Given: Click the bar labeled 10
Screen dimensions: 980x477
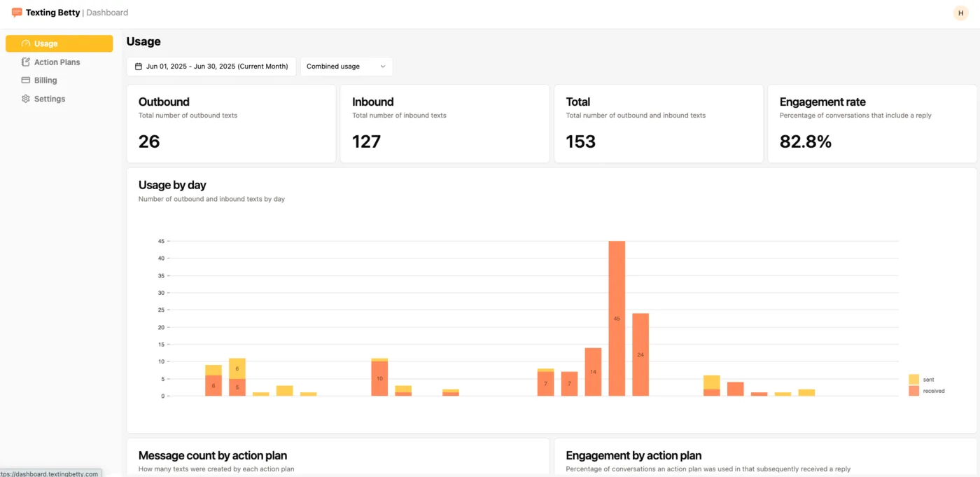Looking at the screenshot, I should tap(379, 378).
